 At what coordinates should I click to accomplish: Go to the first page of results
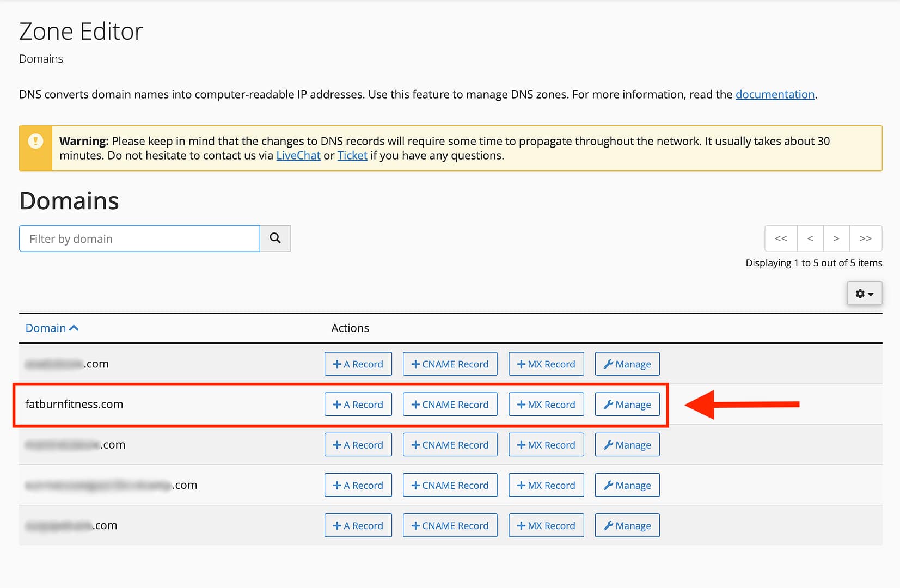781,238
